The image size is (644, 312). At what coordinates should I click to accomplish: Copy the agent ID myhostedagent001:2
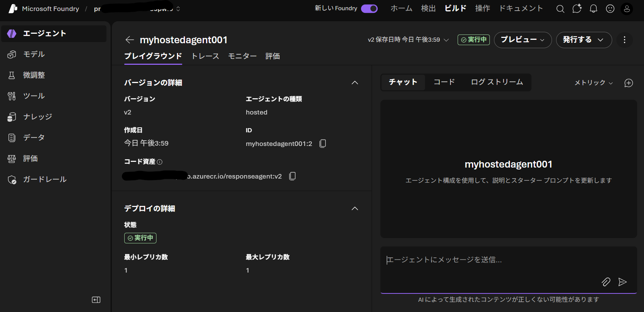[x=323, y=143]
